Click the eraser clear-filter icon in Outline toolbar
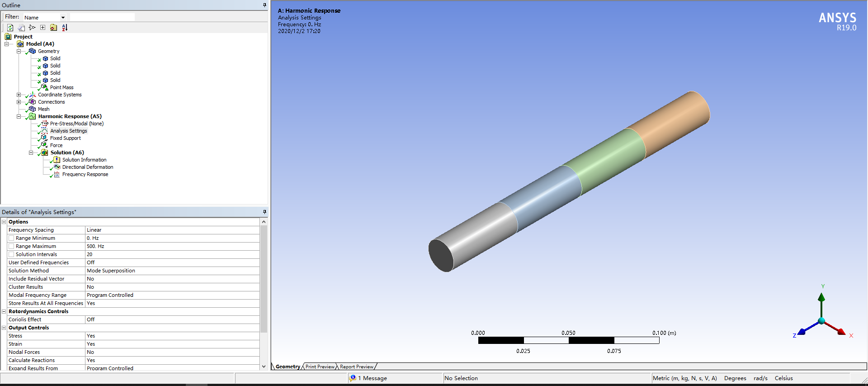The width and height of the screenshot is (868, 386). (x=21, y=28)
